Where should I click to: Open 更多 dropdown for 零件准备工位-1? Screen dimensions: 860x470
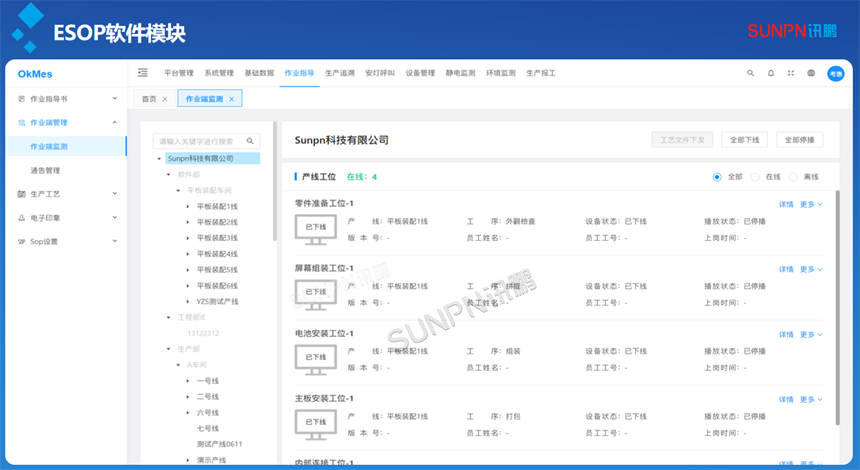[x=811, y=205]
